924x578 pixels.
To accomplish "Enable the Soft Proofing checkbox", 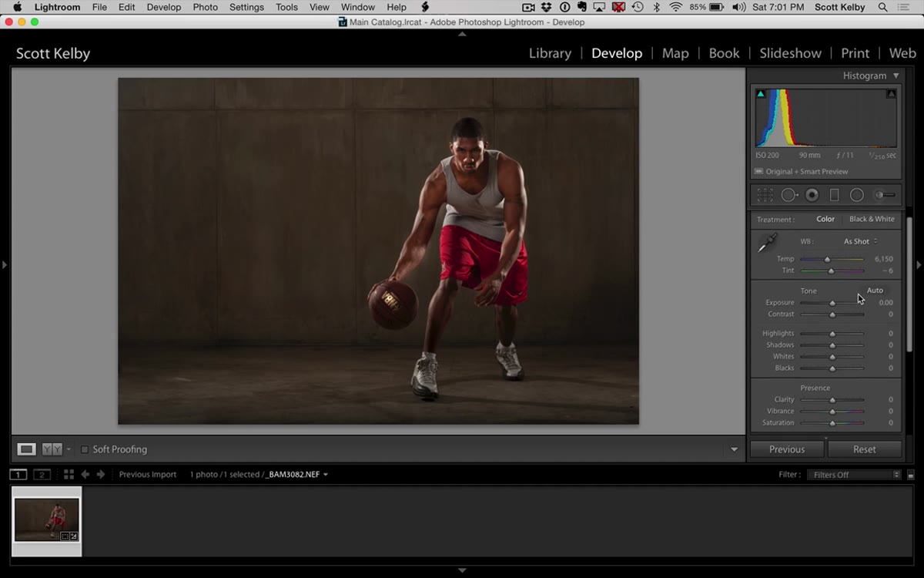I will click(85, 449).
